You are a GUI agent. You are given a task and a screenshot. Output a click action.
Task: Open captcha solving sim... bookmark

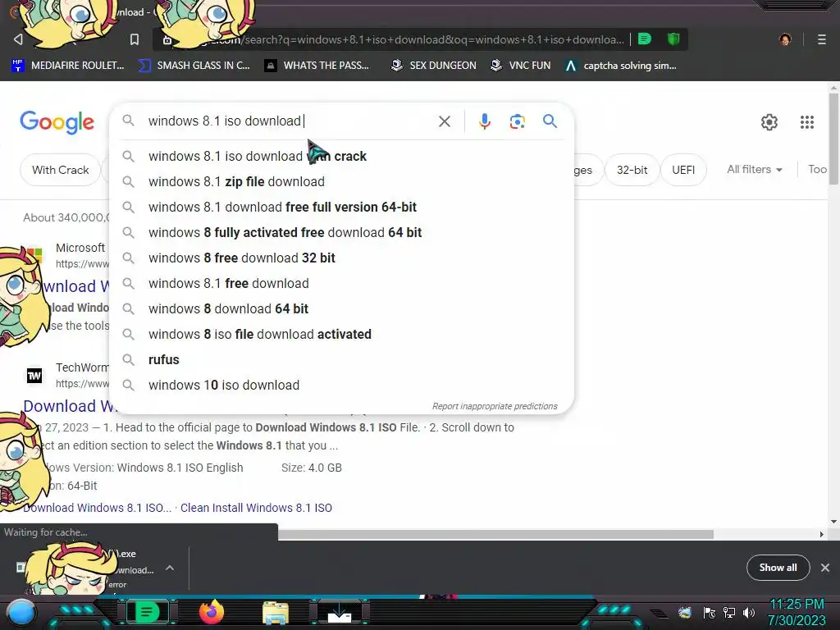621,66
